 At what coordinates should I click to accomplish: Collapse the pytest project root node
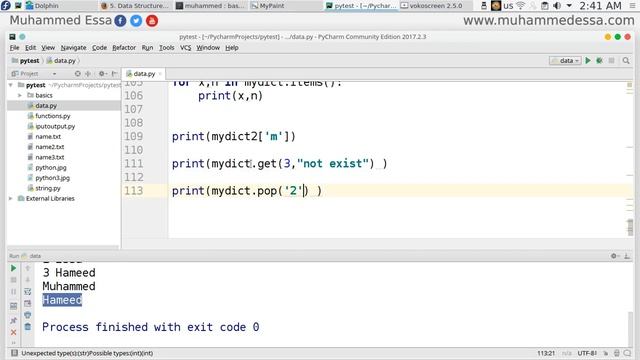(x=11, y=85)
